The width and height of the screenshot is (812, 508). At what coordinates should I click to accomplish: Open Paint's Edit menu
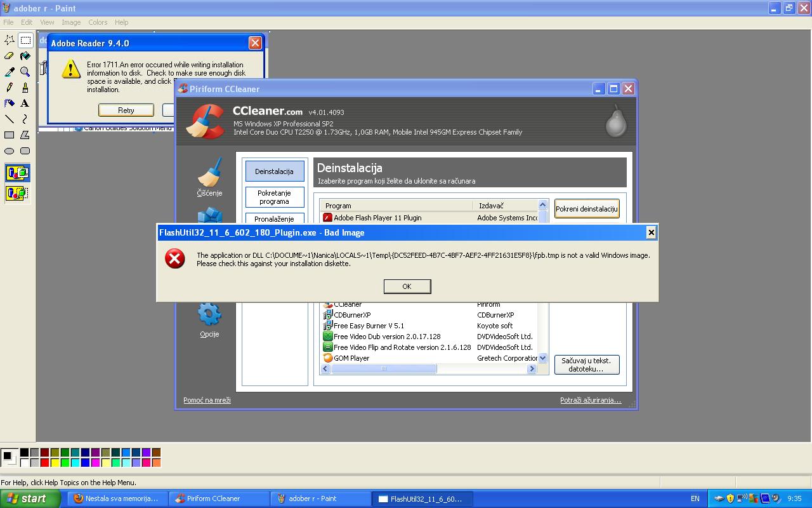tap(27, 22)
